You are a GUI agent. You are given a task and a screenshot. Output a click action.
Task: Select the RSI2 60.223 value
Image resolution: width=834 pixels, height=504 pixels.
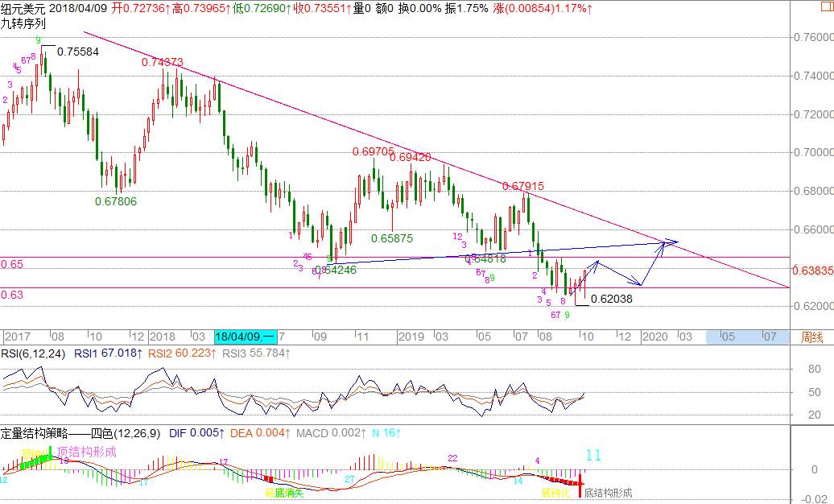182,353
